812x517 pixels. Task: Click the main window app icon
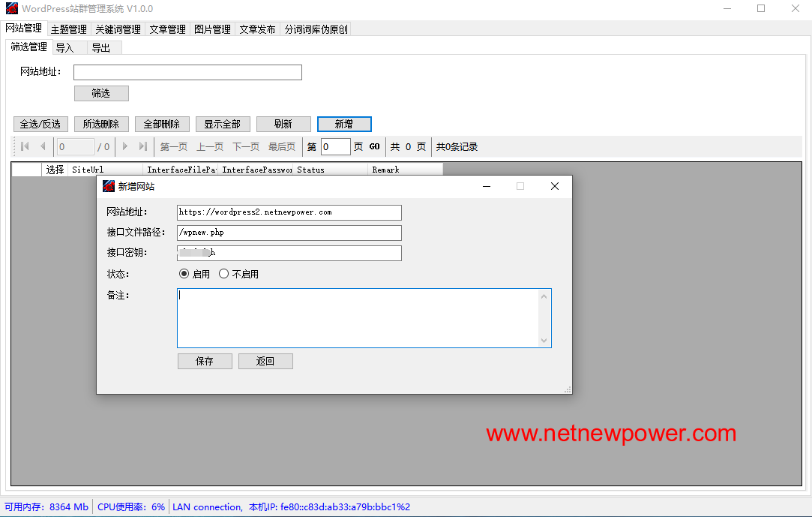coord(11,8)
